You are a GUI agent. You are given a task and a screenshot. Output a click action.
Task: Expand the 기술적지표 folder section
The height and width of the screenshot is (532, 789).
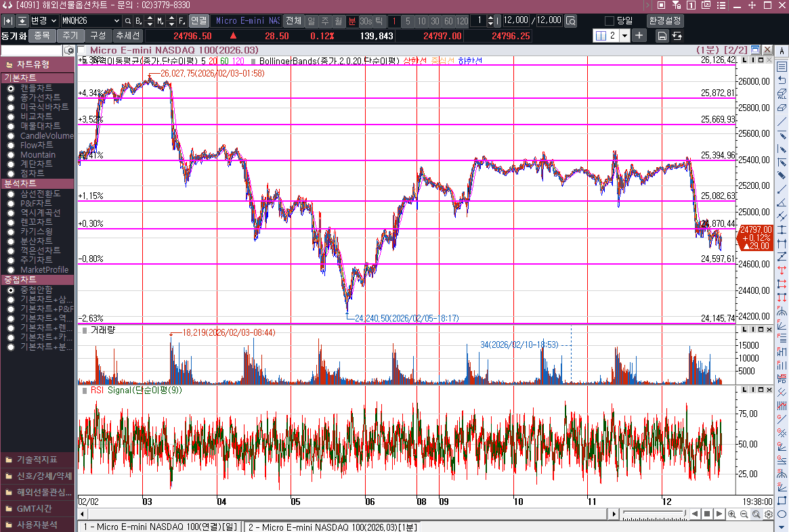coord(37,460)
